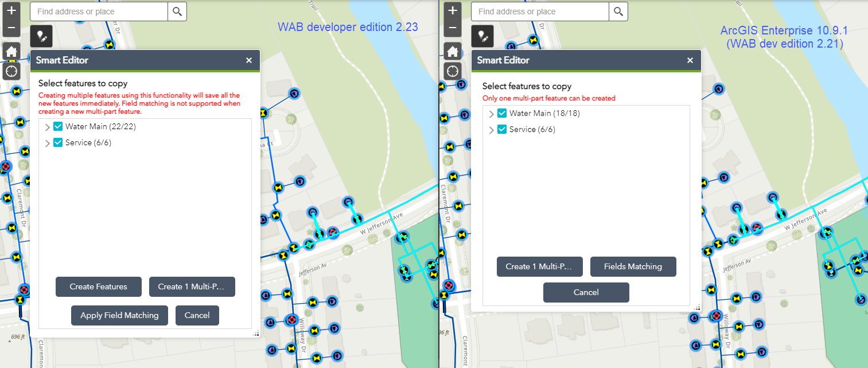Expand the Service (6/6) tree item in the left panel
This screenshot has width=868, height=368.
pyautogui.click(x=47, y=142)
